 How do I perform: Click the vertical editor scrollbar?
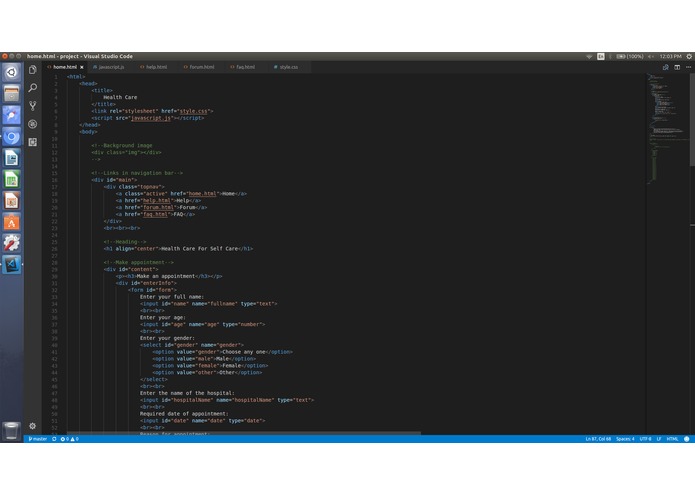pos(692,120)
